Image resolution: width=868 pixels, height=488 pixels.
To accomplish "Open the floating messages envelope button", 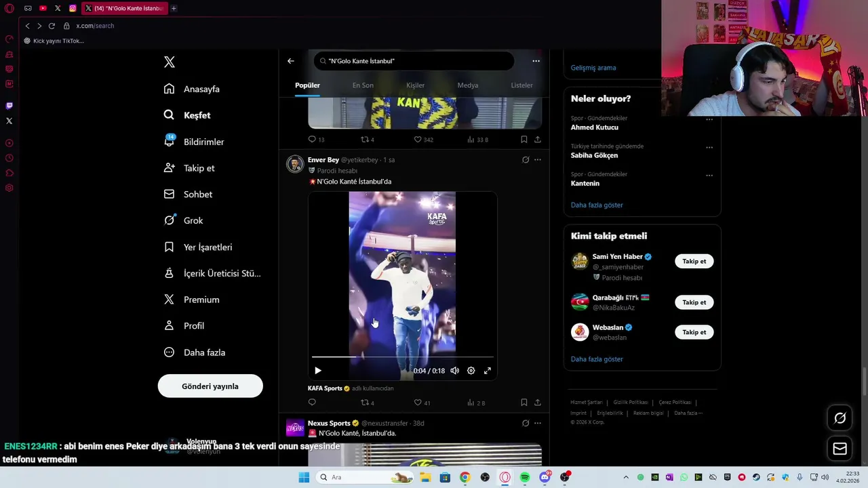I will [840, 449].
